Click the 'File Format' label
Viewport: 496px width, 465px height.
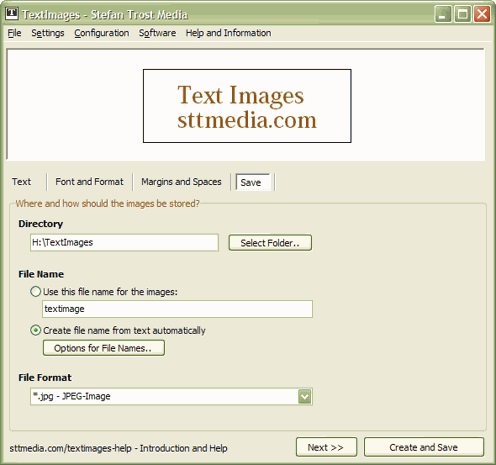tap(45, 377)
